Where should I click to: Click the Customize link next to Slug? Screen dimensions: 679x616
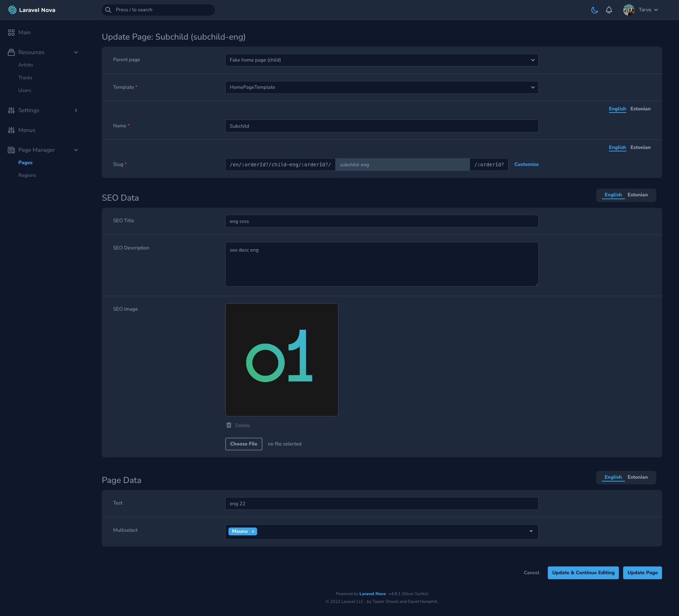(526, 164)
